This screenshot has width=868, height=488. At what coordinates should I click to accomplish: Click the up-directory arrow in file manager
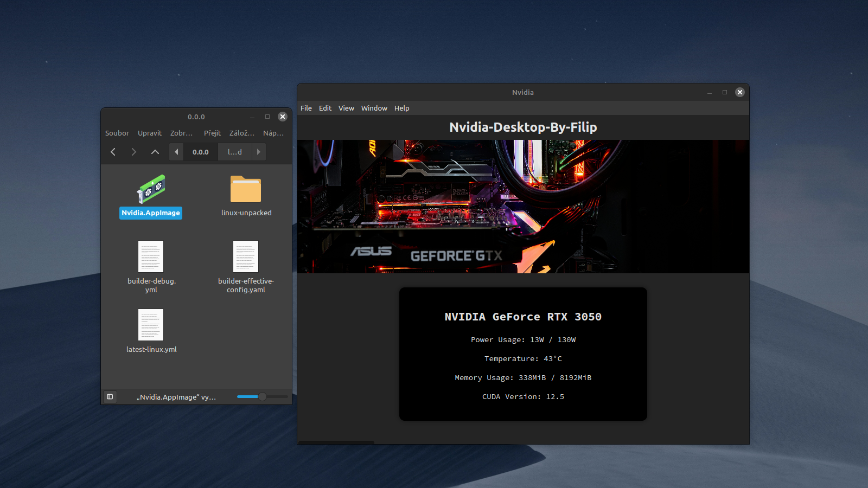(154, 152)
